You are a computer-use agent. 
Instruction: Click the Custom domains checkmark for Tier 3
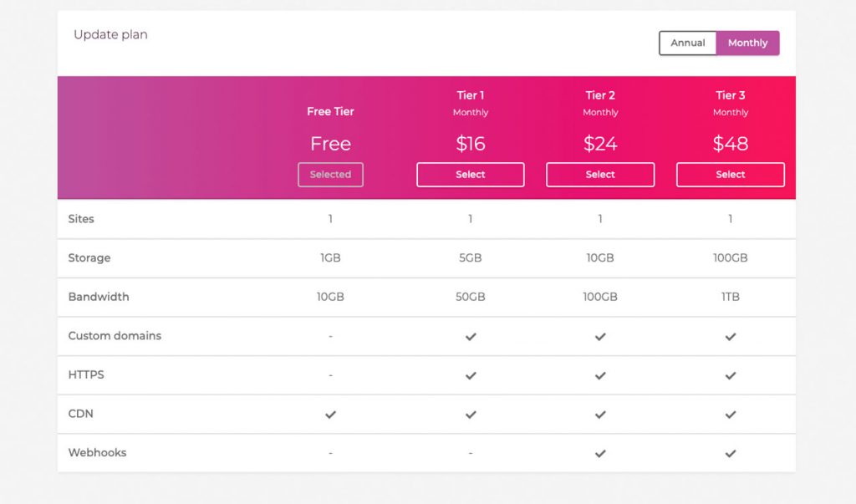click(x=731, y=336)
